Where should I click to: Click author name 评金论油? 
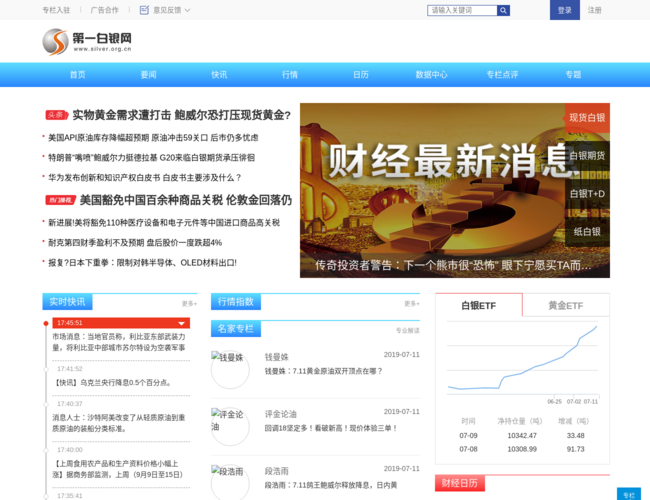[281, 414]
